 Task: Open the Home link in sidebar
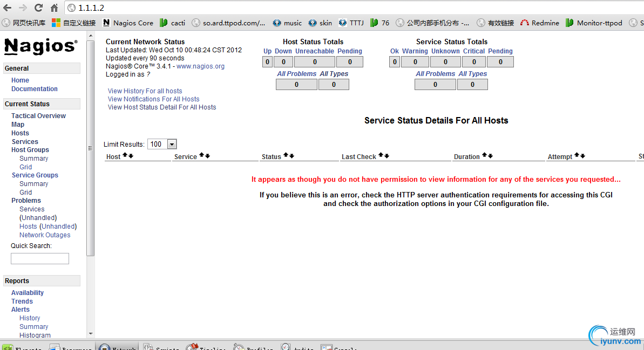(20, 80)
